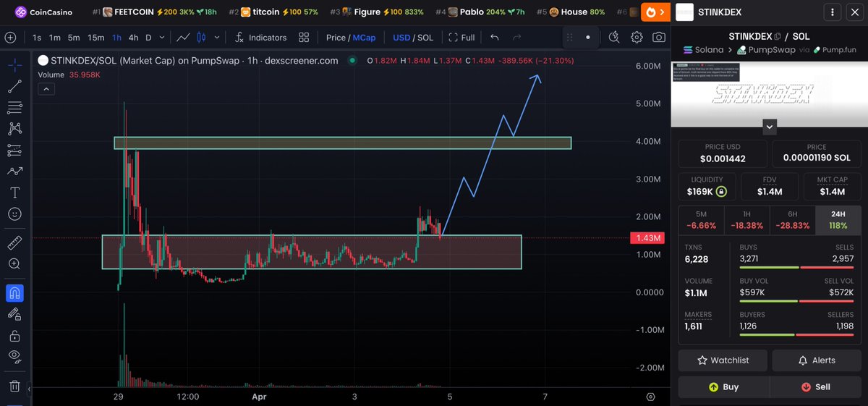Viewport: 868px width, 406px height.
Task: Add STINKDEX to Watchlist
Action: point(723,360)
